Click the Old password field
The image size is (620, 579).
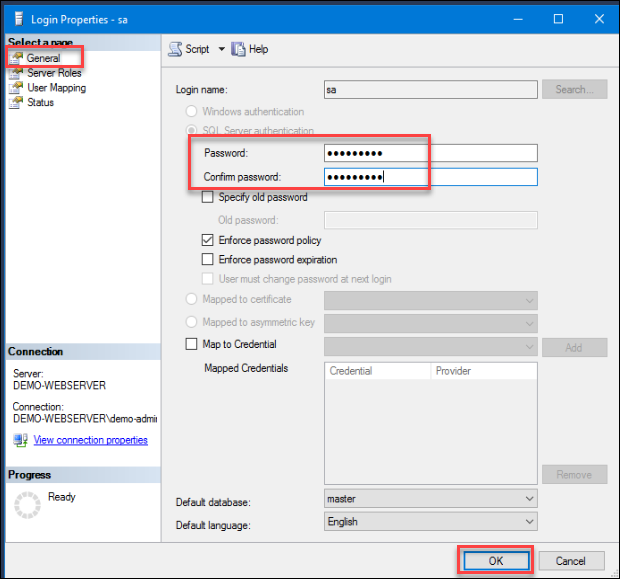431,220
